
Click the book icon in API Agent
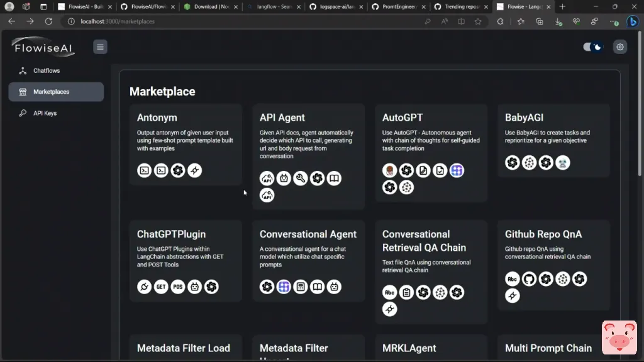pyautogui.click(x=334, y=178)
